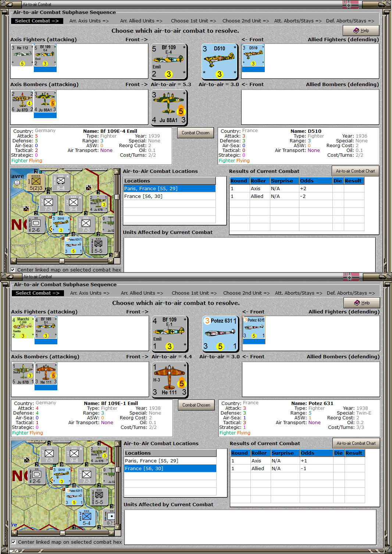Click upper map horizontal scrollbar left arrow
This screenshot has width=392, height=554.
tap(14, 261)
